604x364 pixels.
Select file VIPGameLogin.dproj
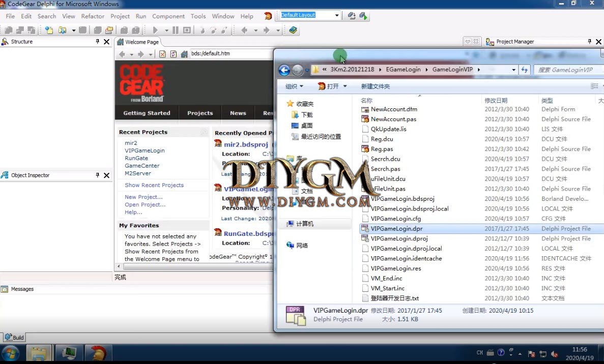click(x=399, y=238)
